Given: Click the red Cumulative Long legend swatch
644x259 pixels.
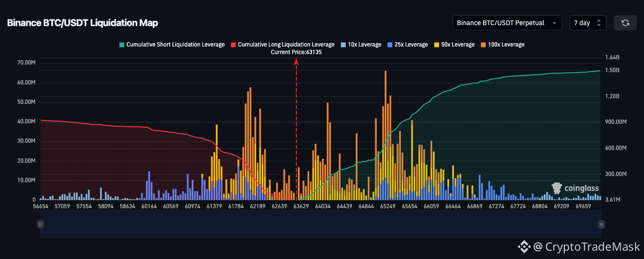Looking at the screenshot, I should [233, 45].
